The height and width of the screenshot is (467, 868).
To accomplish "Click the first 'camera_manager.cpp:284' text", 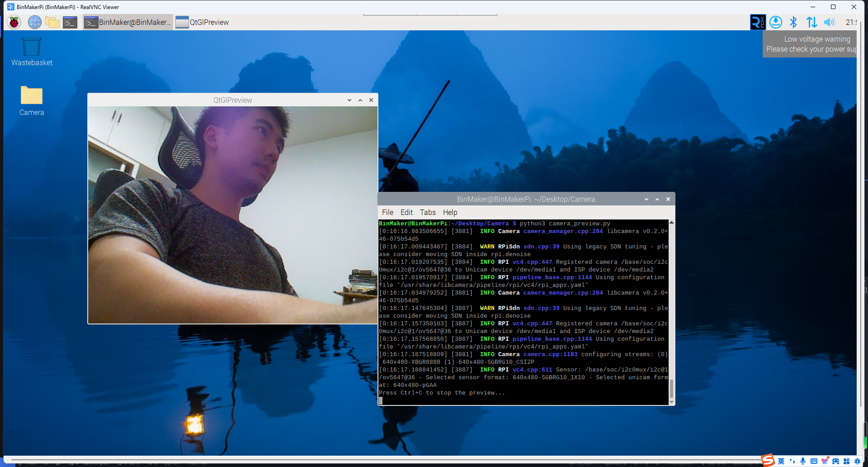I will pyautogui.click(x=563, y=231).
